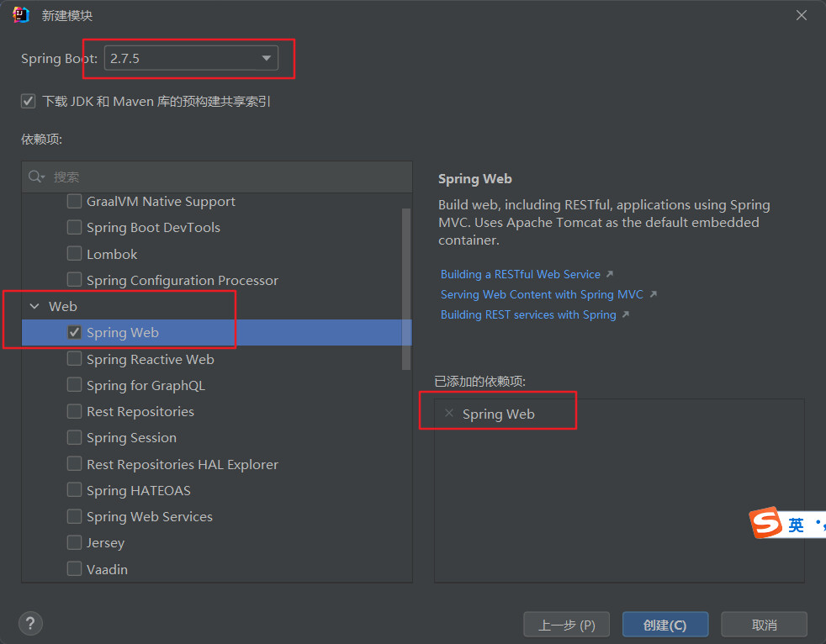
Task: Click the IntelliJ IDEA logo icon
Action: click(x=20, y=15)
